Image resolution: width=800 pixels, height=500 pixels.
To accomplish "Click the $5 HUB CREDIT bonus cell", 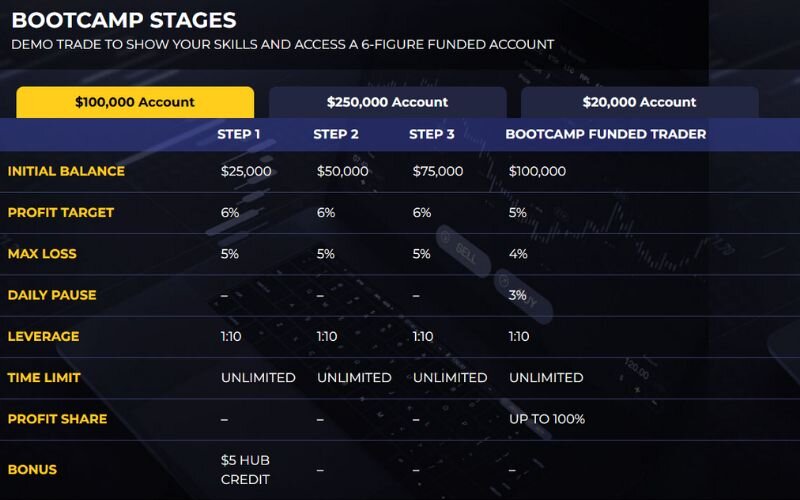I will click(x=246, y=469).
